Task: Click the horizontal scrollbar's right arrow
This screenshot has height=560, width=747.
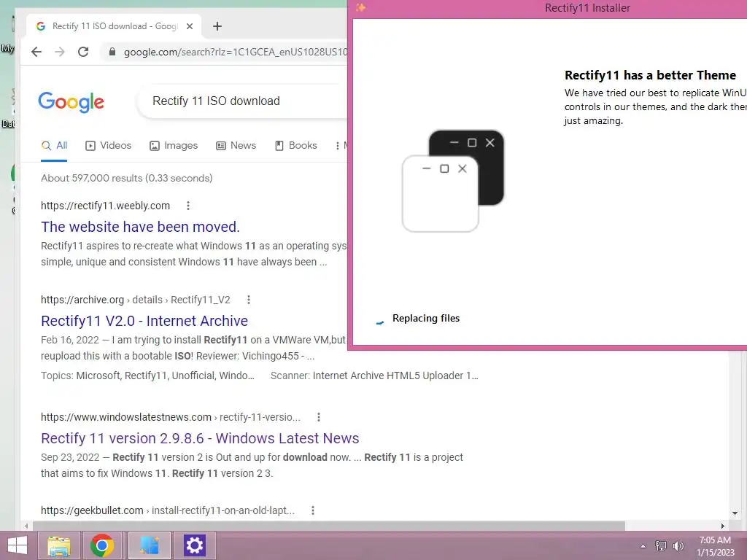Action: (x=723, y=526)
